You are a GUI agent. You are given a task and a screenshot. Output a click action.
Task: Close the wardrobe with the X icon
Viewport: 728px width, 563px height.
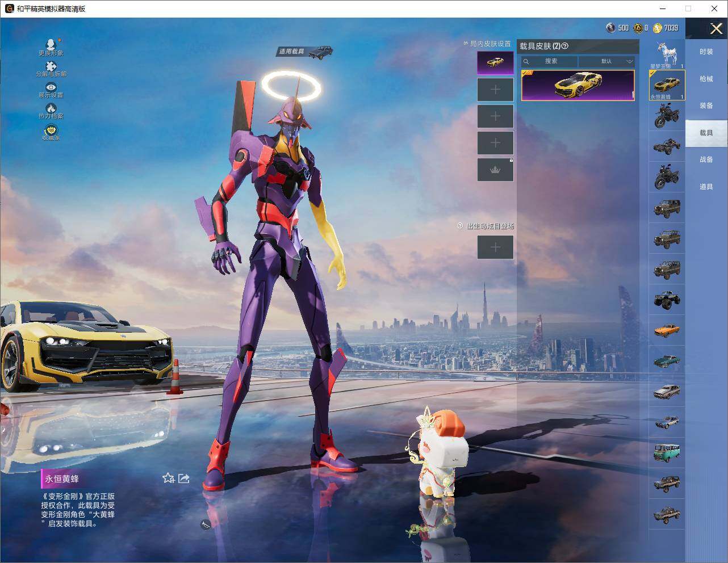716,28
